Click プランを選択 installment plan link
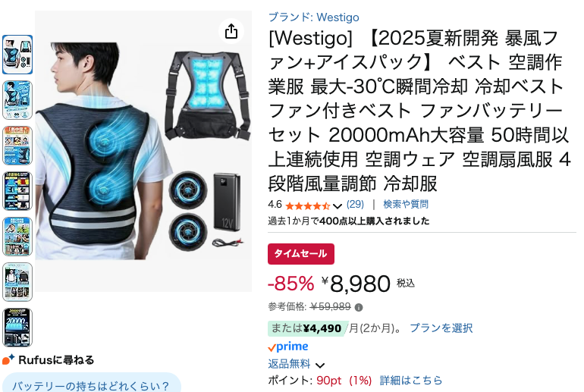584x392 pixels. tap(441, 328)
